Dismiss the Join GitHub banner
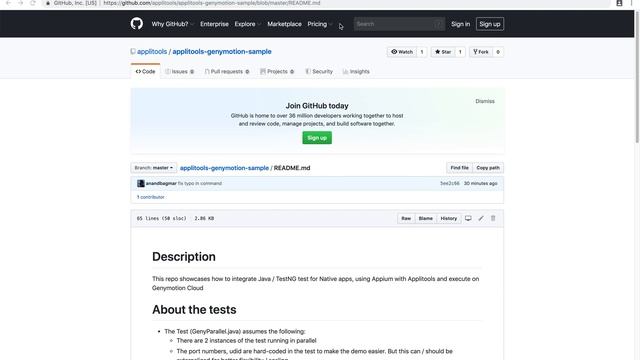The width and height of the screenshot is (640, 360). [x=485, y=101]
